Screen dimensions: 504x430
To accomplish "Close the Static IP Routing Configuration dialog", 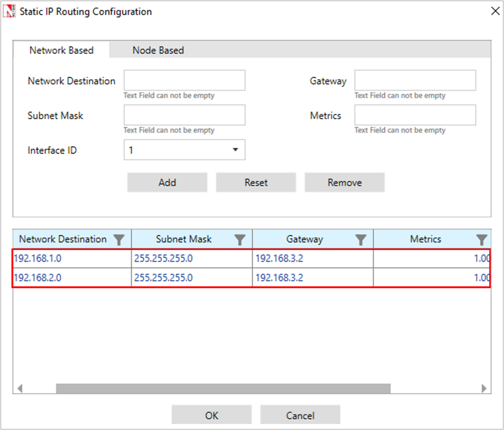I will pos(495,11).
